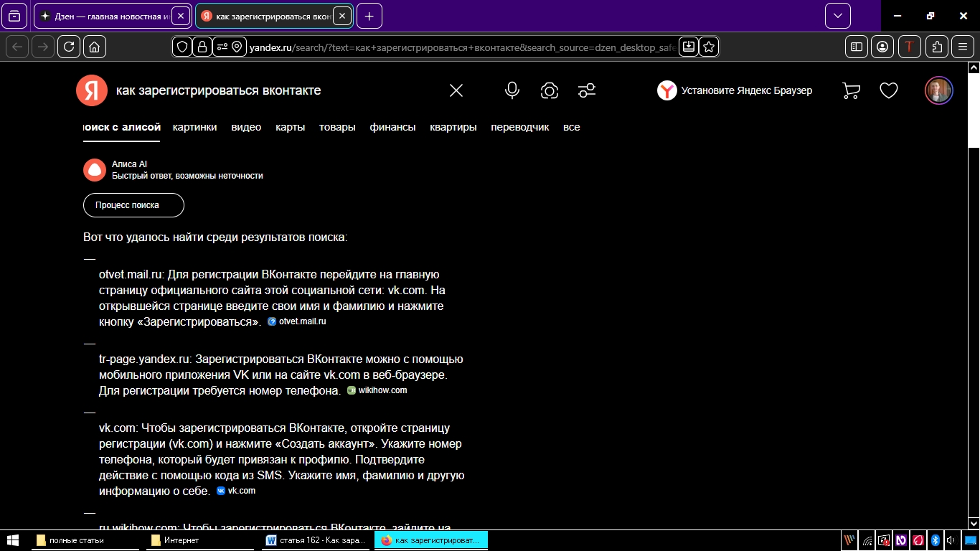Bookmark this page with star icon

pos(709,47)
